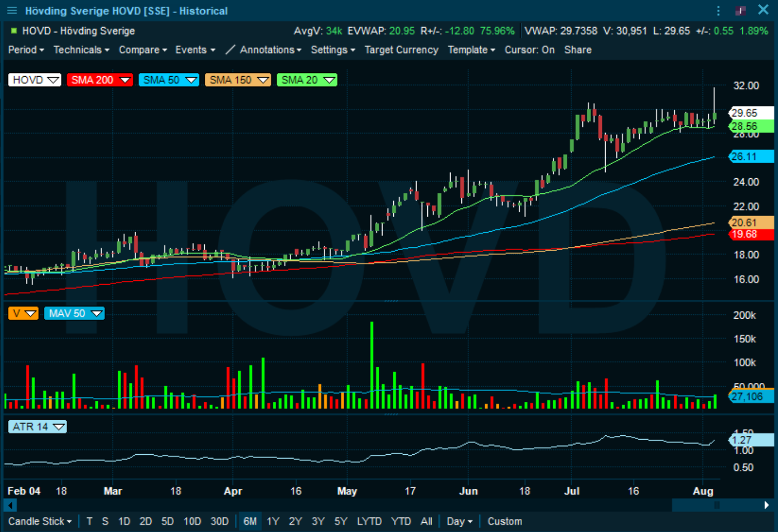Select the 2Y time range
The image size is (778, 532).
tap(295, 521)
